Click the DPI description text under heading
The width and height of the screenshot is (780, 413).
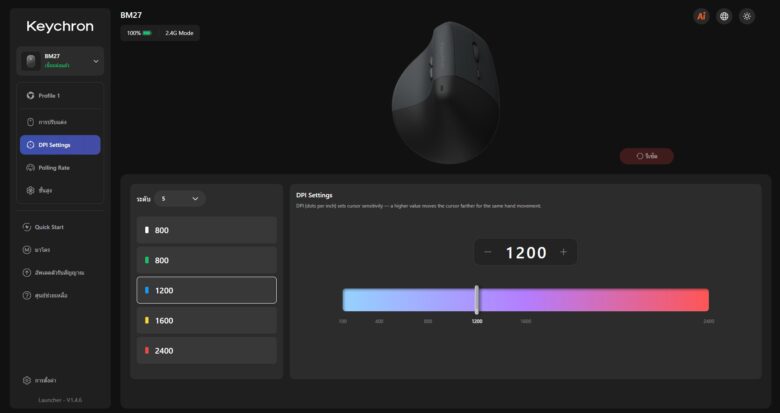click(419, 206)
